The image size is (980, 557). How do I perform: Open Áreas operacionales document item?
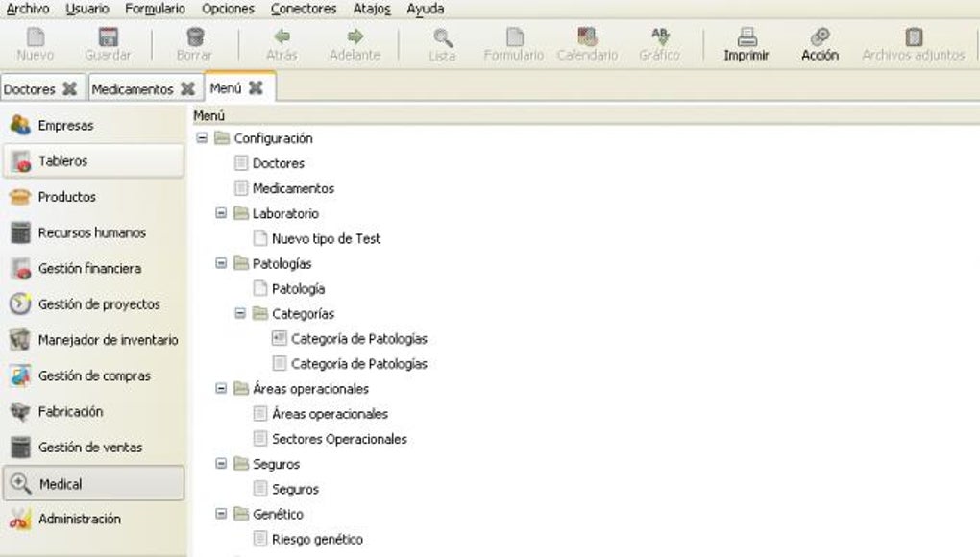tap(330, 413)
